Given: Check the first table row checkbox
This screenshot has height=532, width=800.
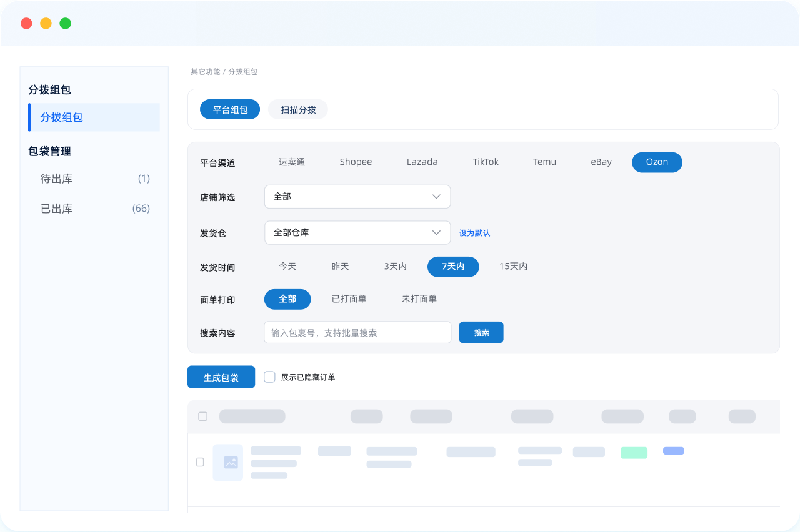Looking at the screenshot, I should point(200,462).
